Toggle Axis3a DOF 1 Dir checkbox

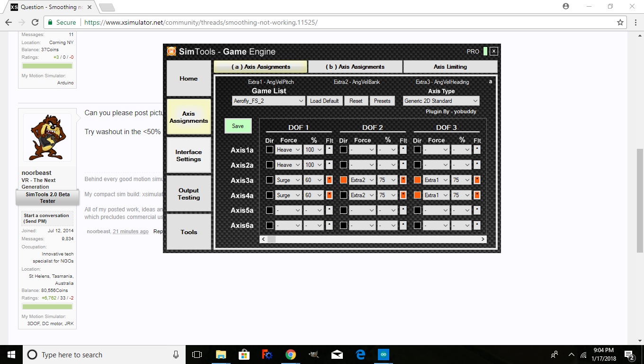coord(269,180)
